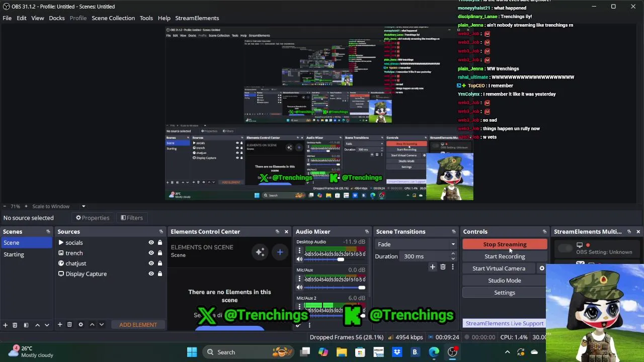Open Desktop Audio options three-dot menu
The width and height of the screenshot is (644, 362).
(299, 250)
